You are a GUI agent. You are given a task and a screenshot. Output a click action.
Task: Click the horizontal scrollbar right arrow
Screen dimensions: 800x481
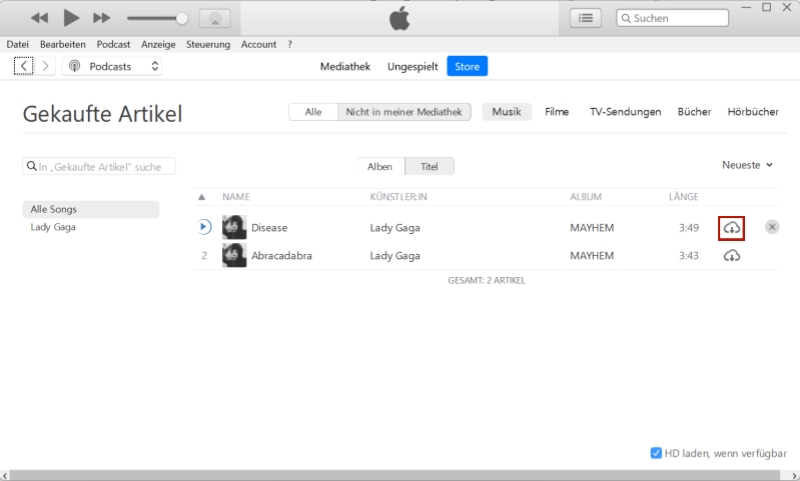tap(795, 476)
